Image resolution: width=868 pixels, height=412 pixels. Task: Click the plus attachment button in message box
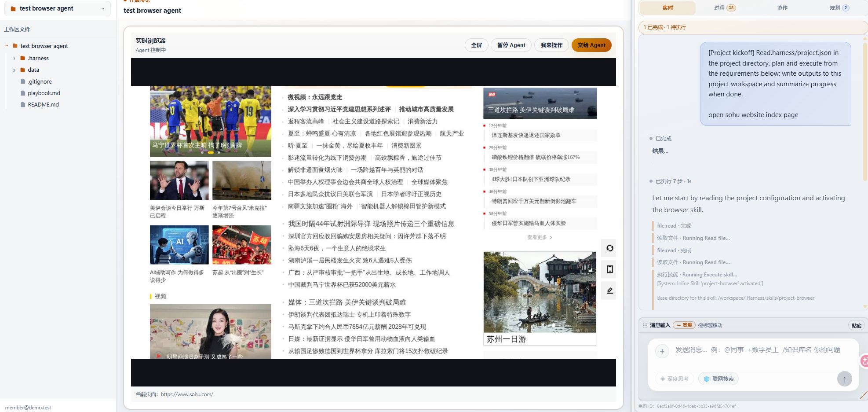[x=662, y=351]
